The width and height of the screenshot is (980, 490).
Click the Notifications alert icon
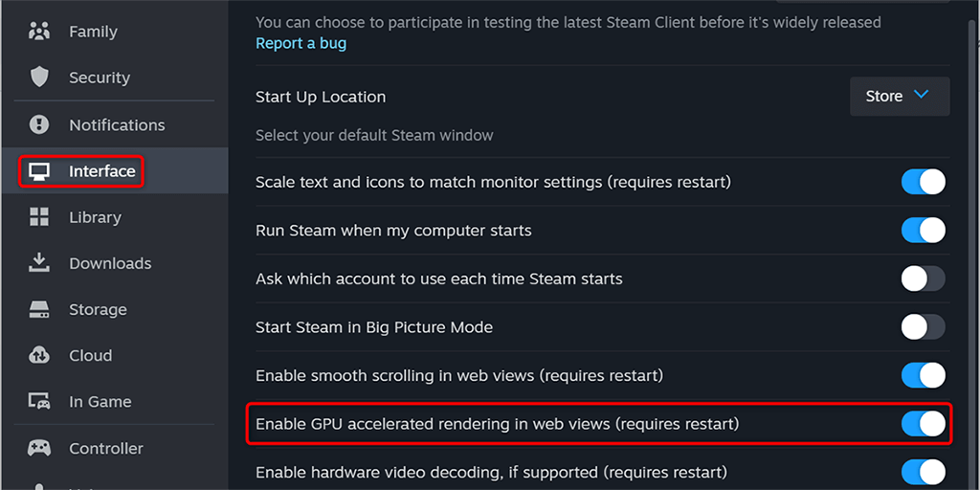point(39,124)
